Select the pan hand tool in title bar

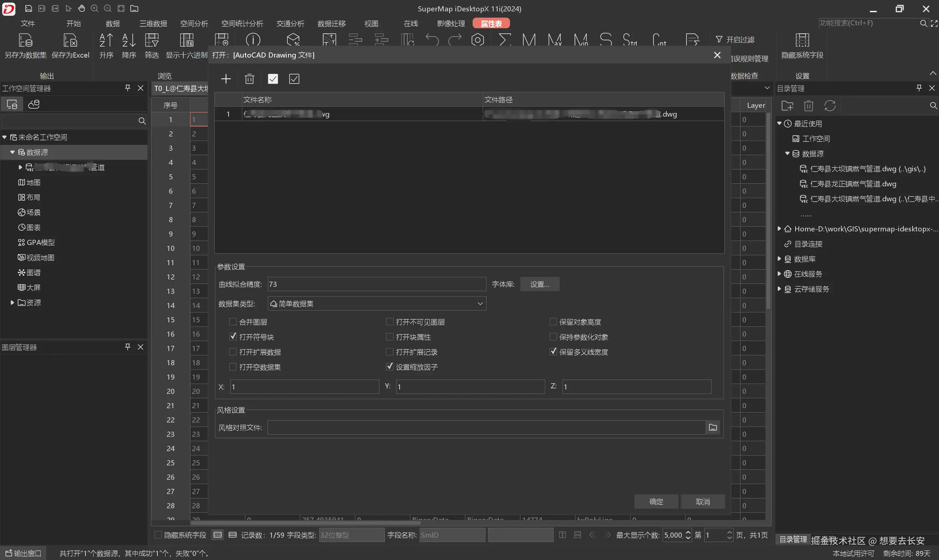tap(81, 8)
